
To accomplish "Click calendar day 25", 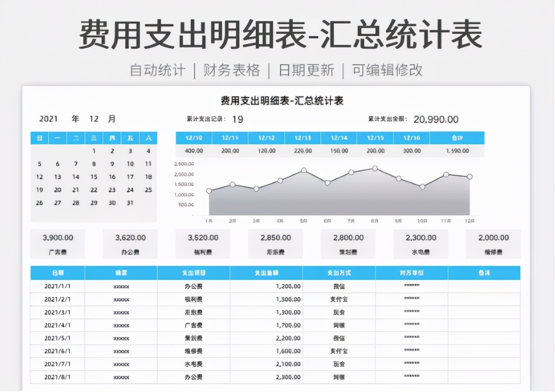I will click(148, 190).
